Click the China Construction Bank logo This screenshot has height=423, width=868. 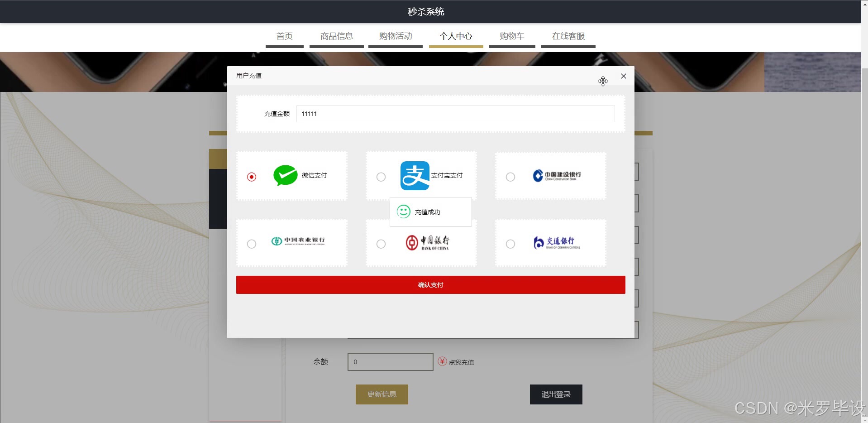tap(557, 176)
